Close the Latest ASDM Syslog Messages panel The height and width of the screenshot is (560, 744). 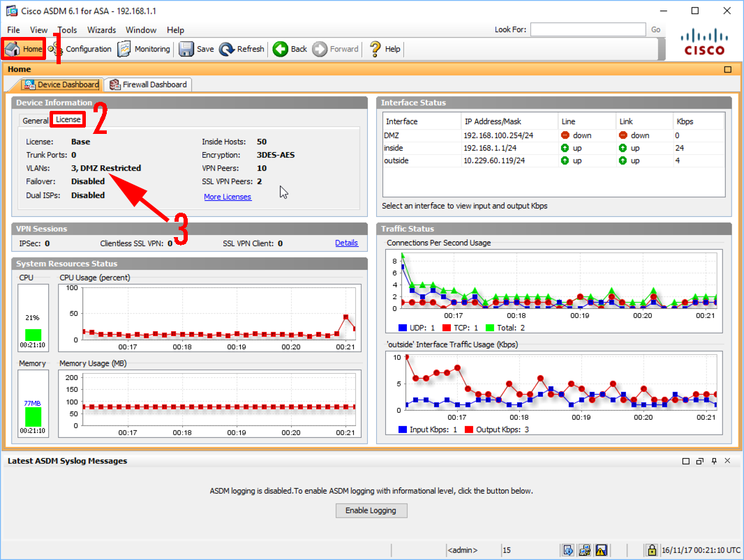point(727,461)
